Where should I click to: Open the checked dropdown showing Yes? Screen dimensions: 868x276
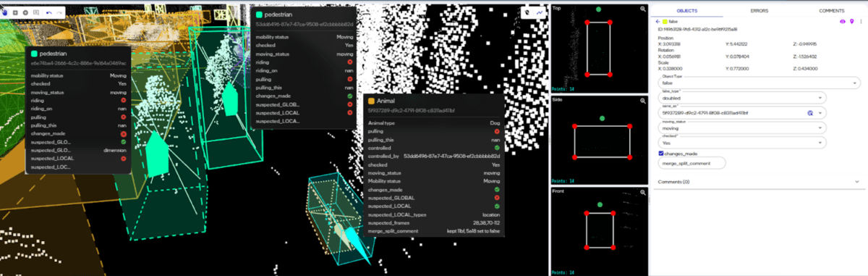[741, 143]
